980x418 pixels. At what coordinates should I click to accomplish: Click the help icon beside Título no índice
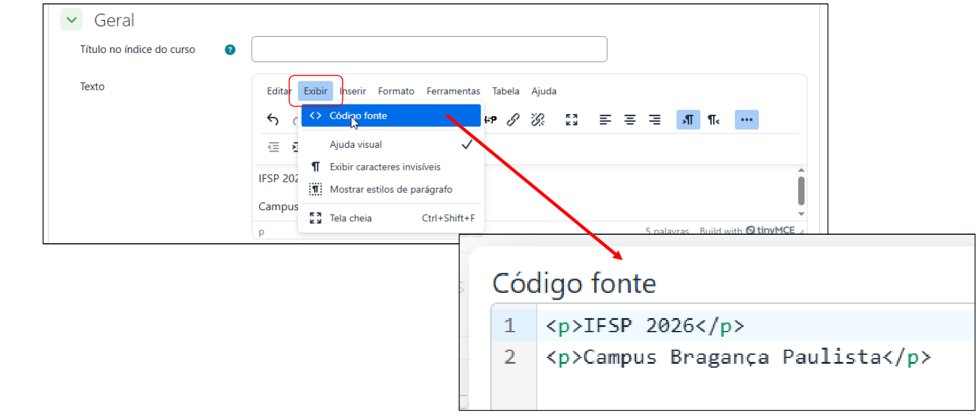230,50
